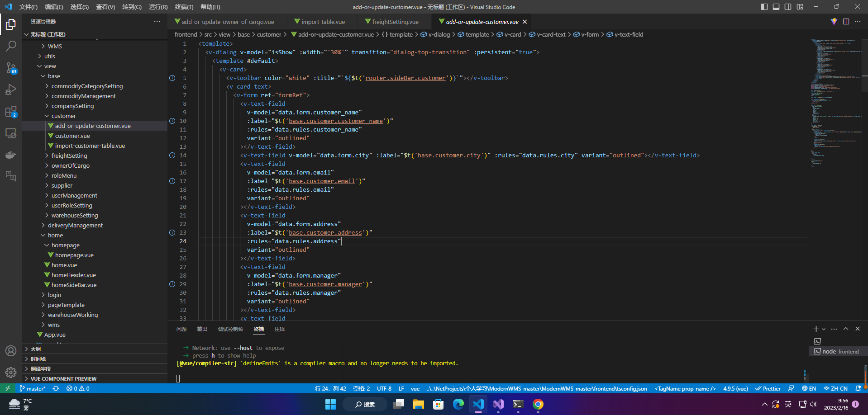Open the 帮助(H) menu
Image resolution: width=868 pixels, height=415 pixels.
(210, 7)
